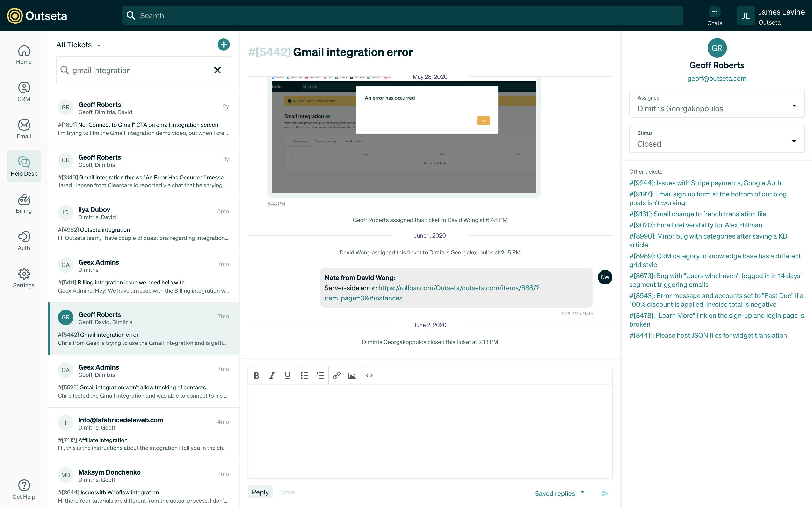
Task: Expand the All Tickets filter dropdown
Action: (78, 45)
